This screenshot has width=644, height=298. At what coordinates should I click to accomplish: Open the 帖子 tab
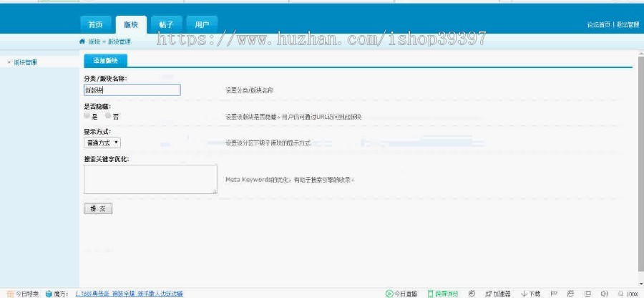tap(166, 25)
